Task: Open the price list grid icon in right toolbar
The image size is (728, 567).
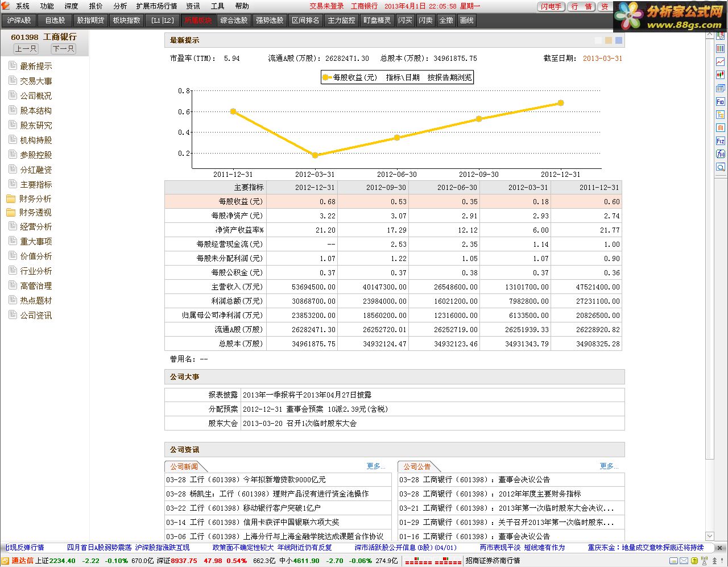Action: pyautogui.click(x=720, y=49)
